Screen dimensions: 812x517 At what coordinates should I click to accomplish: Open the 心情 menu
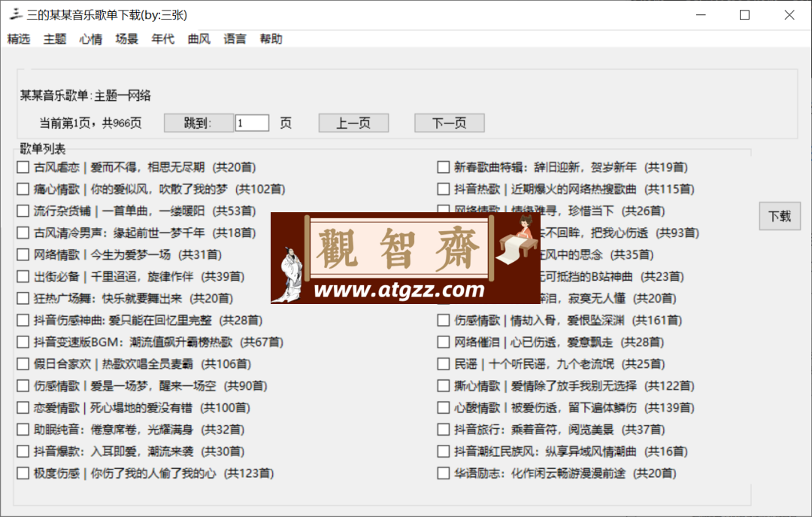[x=91, y=39]
